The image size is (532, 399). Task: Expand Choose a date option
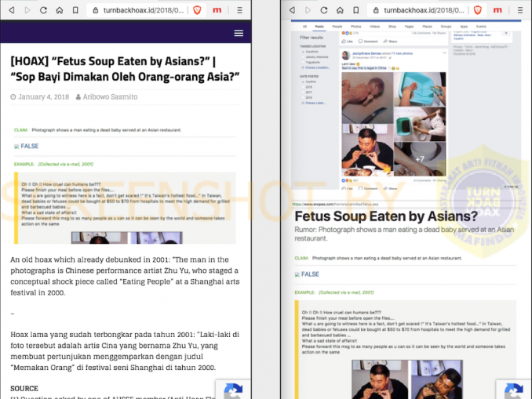coord(314,103)
